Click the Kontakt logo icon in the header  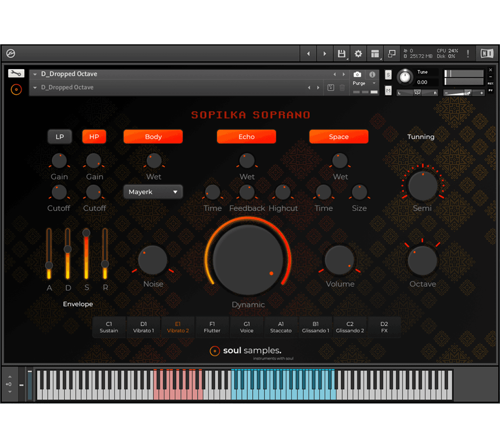(10, 53)
